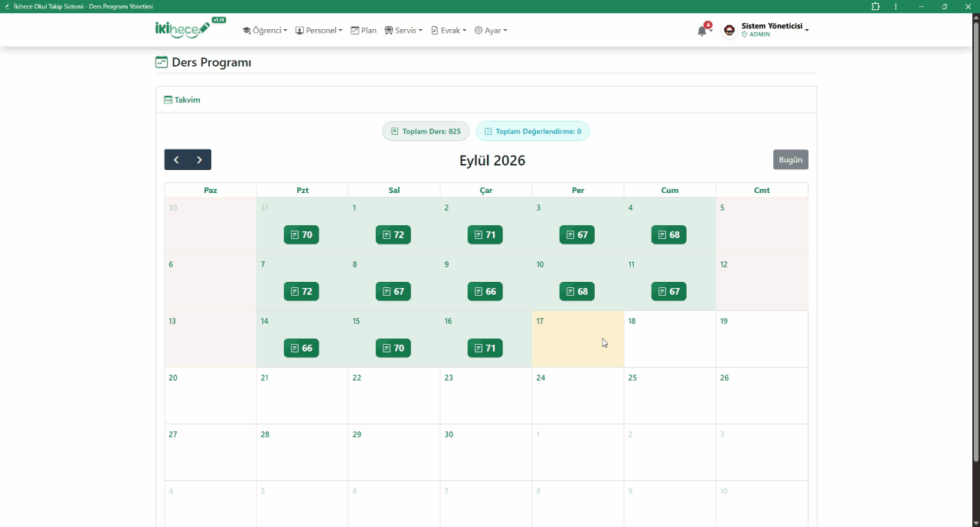
Task: Expand the Servis dropdown menu
Action: (x=403, y=31)
